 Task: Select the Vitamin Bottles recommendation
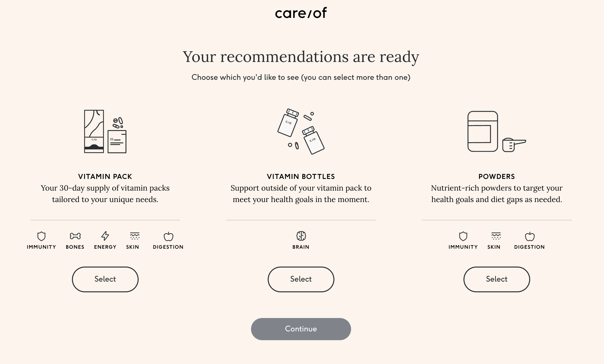[x=301, y=279]
